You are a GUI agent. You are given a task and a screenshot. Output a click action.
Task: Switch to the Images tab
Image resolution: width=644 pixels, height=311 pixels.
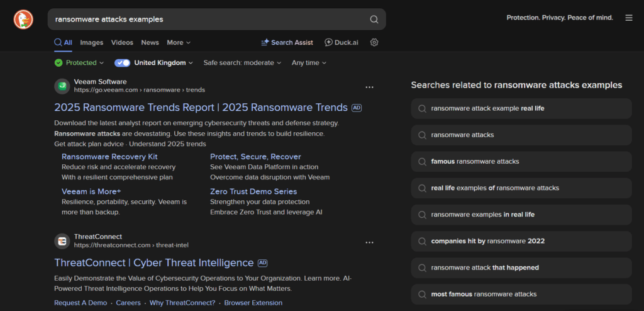pyautogui.click(x=91, y=43)
